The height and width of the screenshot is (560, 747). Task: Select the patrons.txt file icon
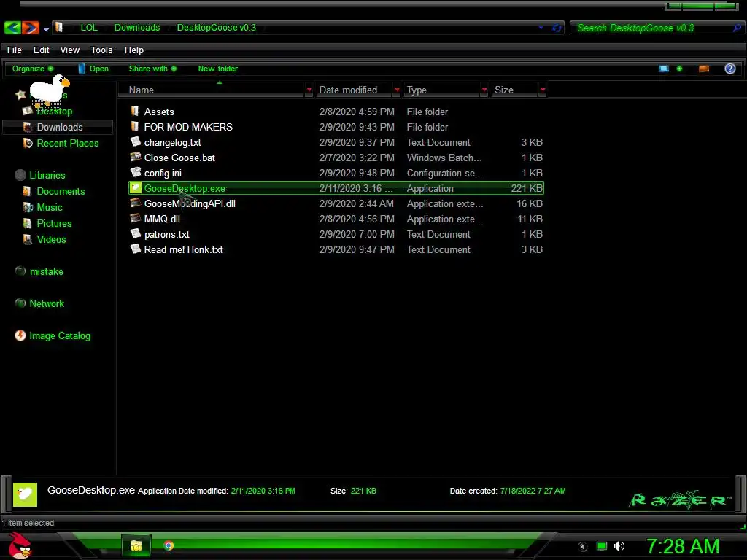pos(135,234)
